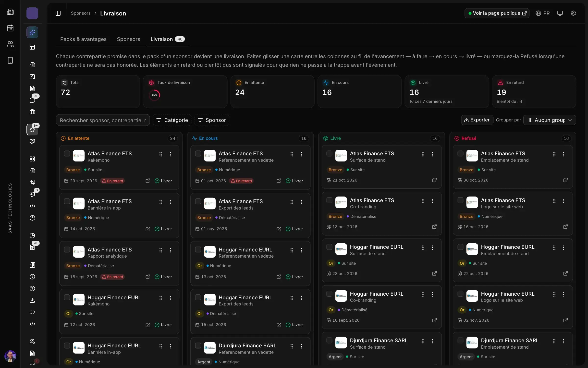Click the monitor display icon in header
Image resolution: width=588 pixels, height=368 pixels.
560,13
